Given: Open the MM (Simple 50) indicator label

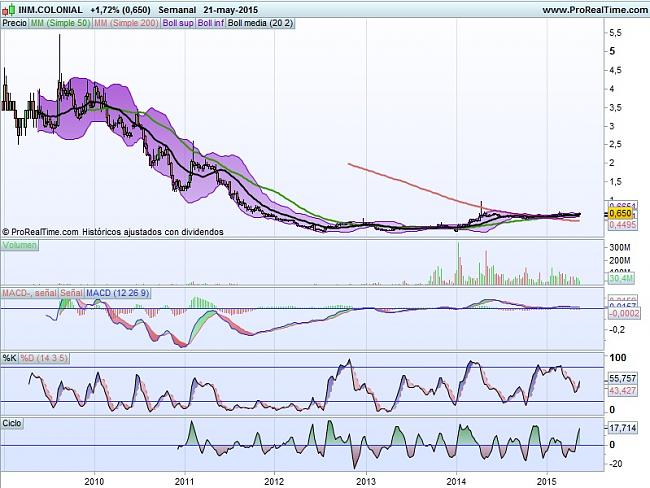Looking at the screenshot, I should (x=60, y=20).
